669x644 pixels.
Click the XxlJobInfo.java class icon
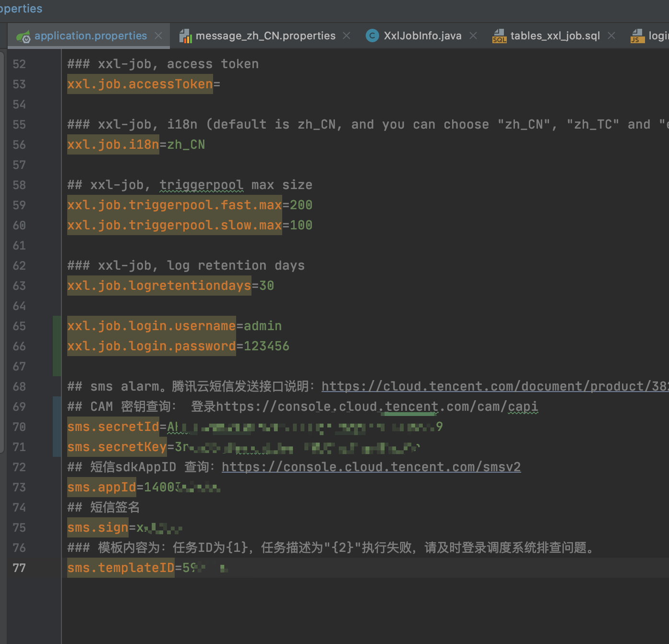(372, 36)
